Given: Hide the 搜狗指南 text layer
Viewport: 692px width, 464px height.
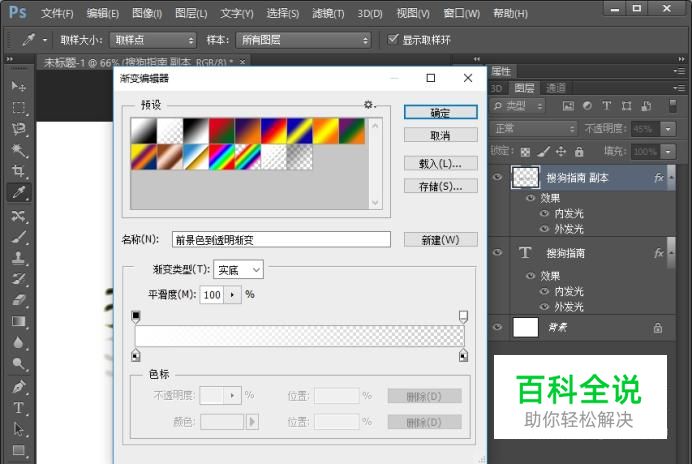Looking at the screenshot, I should (x=497, y=252).
